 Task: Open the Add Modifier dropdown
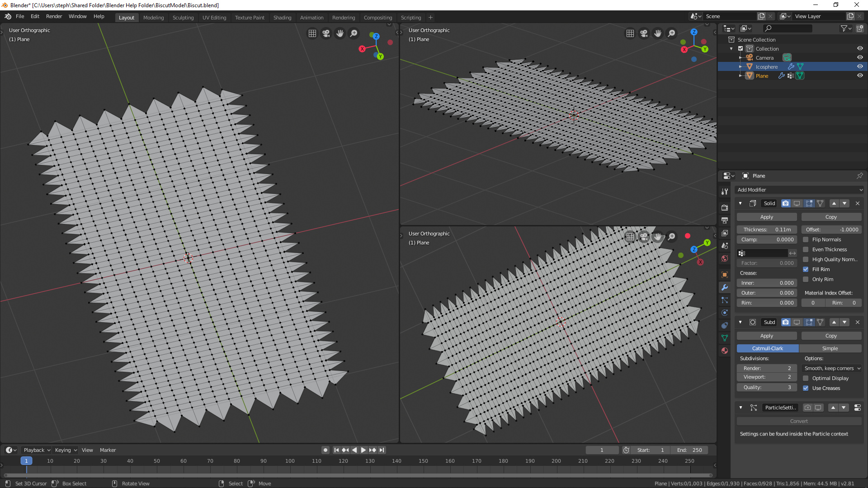click(799, 190)
